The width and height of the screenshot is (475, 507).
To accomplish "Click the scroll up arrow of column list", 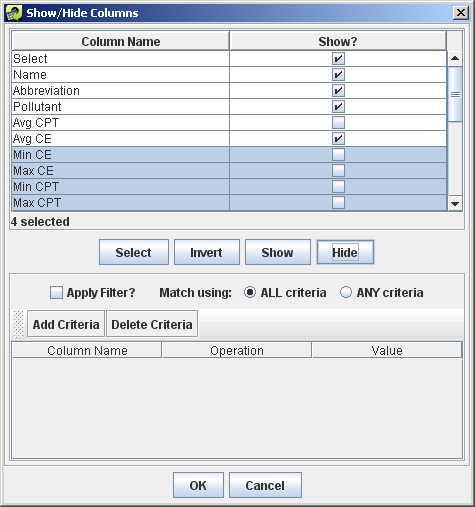I will (455, 59).
